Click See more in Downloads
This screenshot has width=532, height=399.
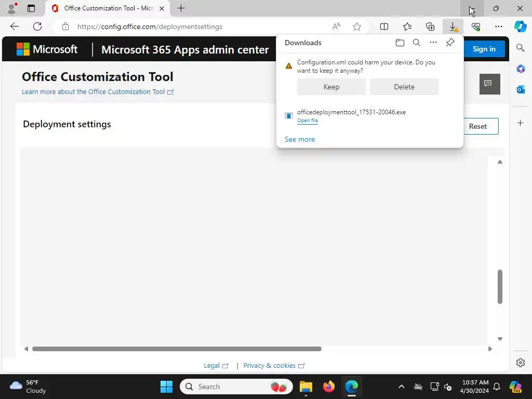(x=300, y=139)
